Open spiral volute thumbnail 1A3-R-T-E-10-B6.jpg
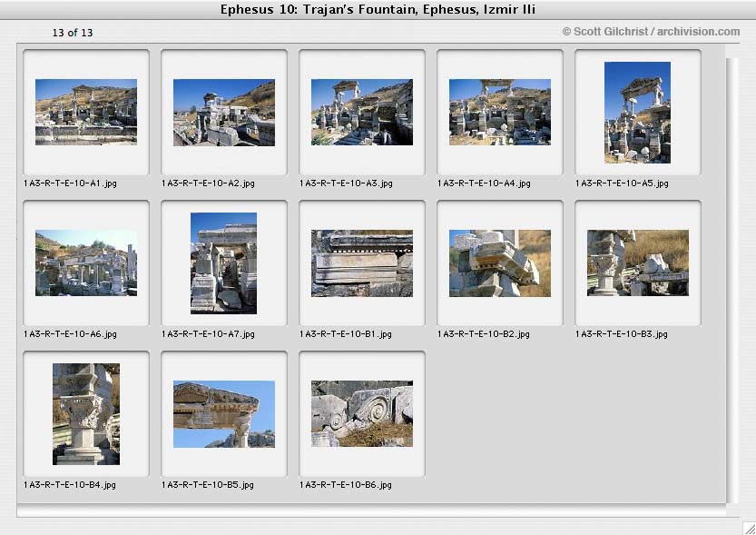 point(362,413)
